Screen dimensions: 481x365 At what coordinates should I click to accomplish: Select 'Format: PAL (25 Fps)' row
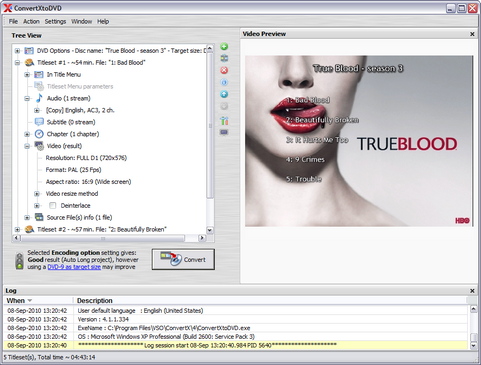click(73, 170)
